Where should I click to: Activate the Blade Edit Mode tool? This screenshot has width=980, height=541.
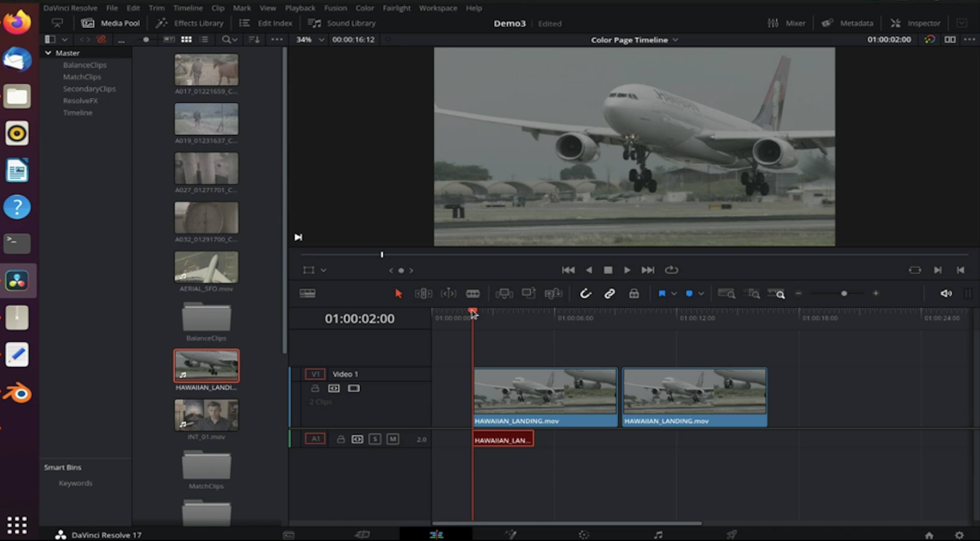(x=473, y=293)
